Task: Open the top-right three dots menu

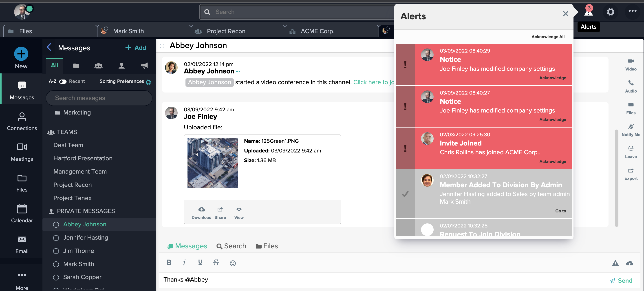Action: [632, 11]
